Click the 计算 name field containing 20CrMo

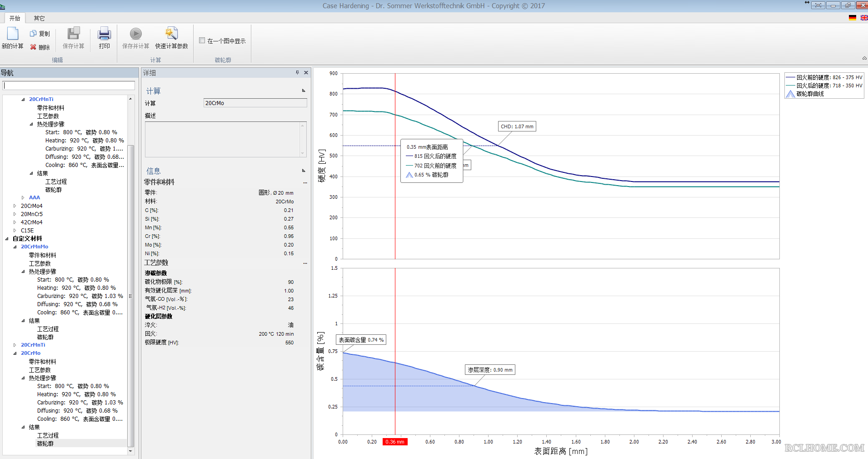(255, 103)
